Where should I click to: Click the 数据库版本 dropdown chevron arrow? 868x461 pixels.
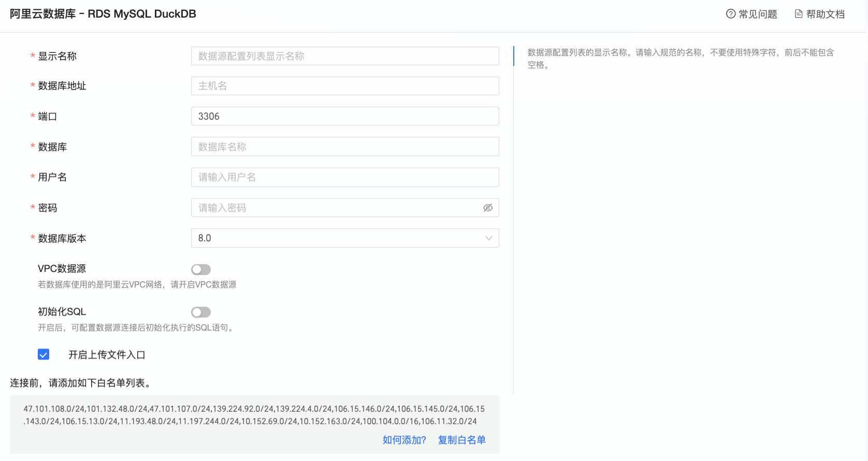(488, 238)
